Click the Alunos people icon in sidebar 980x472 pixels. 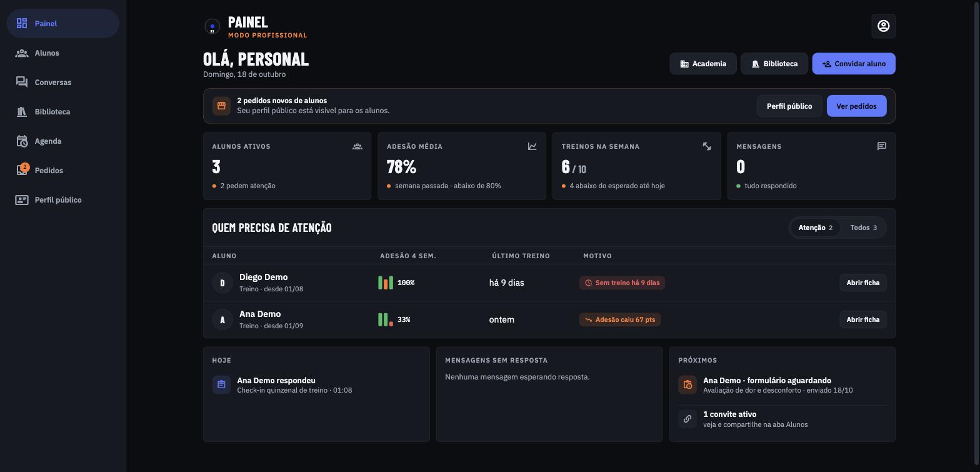(x=22, y=53)
